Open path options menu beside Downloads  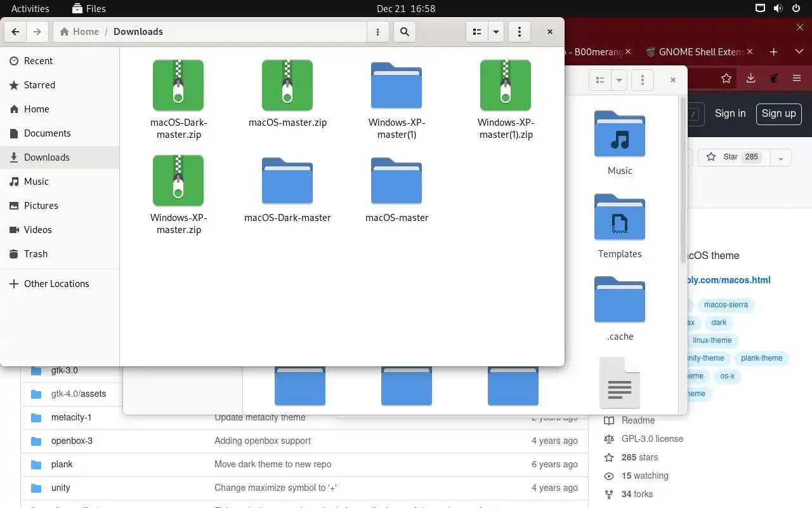(378, 32)
